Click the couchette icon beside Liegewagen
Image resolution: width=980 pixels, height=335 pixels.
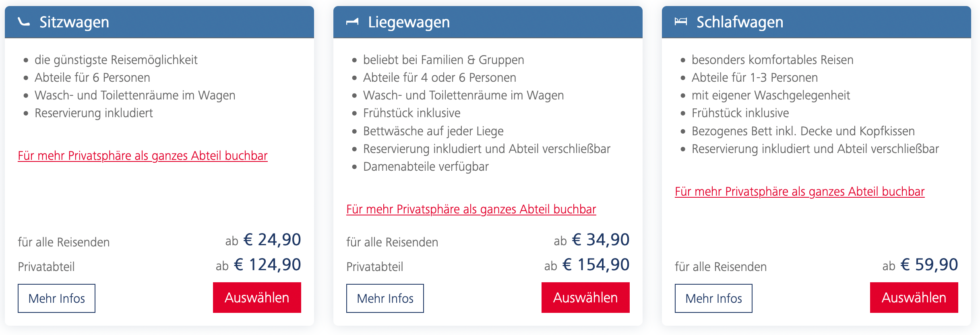pyautogui.click(x=352, y=22)
